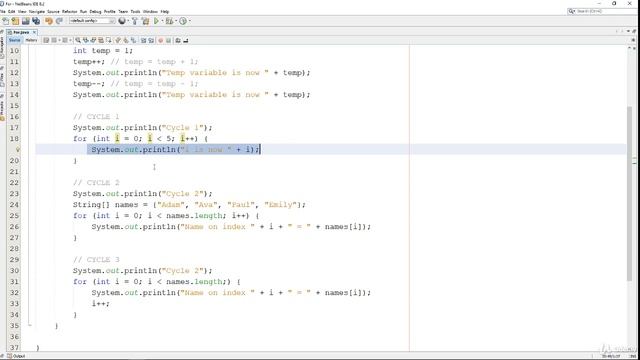Click the globe browser icon
Viewport: 640px width, 360px height.
coord(122,21)
